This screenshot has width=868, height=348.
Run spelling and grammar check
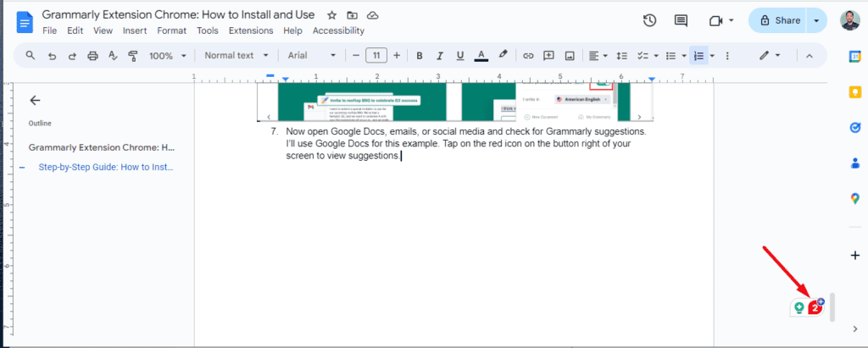point(113,55)
